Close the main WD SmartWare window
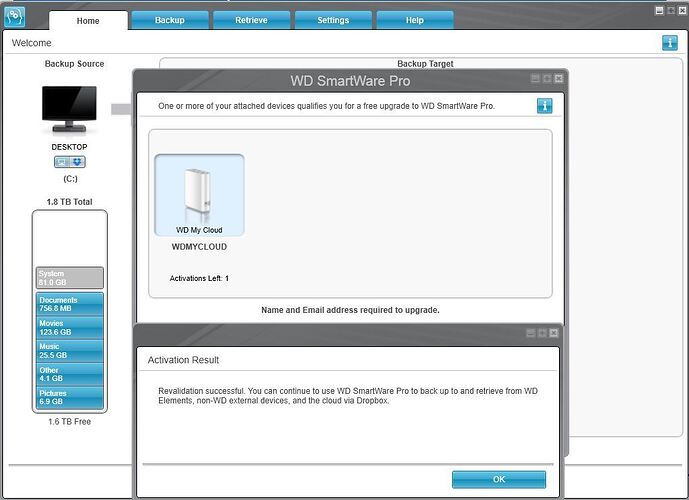 (682, 11)
